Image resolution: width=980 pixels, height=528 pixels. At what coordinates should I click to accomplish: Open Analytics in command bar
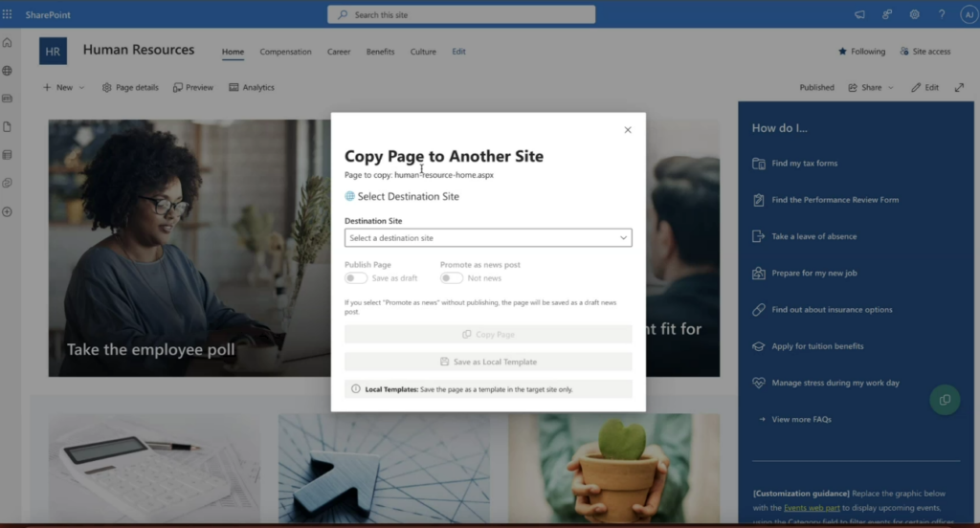pyautogui.click(x=252, y=87)
